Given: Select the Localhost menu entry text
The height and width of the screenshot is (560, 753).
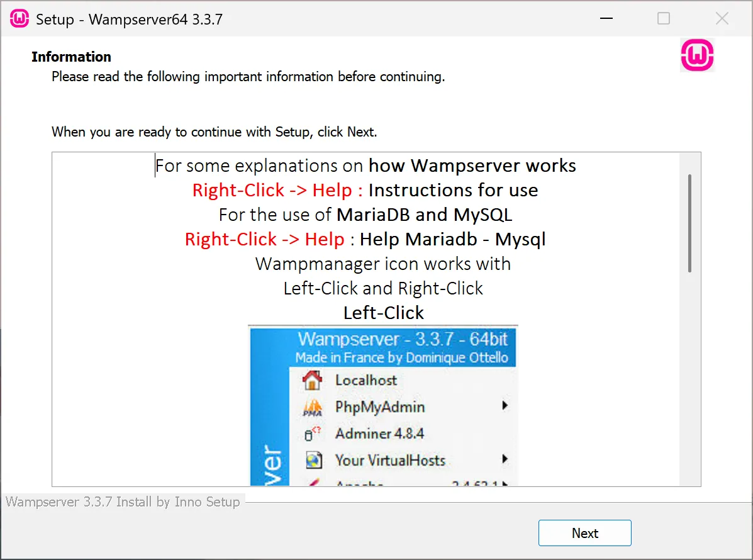Looking at the screenshot, I should (366, 380).
